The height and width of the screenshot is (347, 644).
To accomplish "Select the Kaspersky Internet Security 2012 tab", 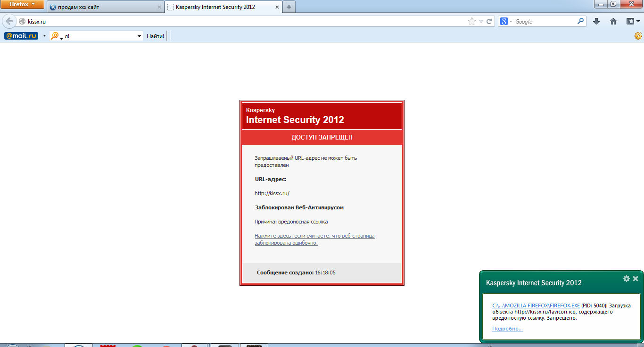I will 223,7.
